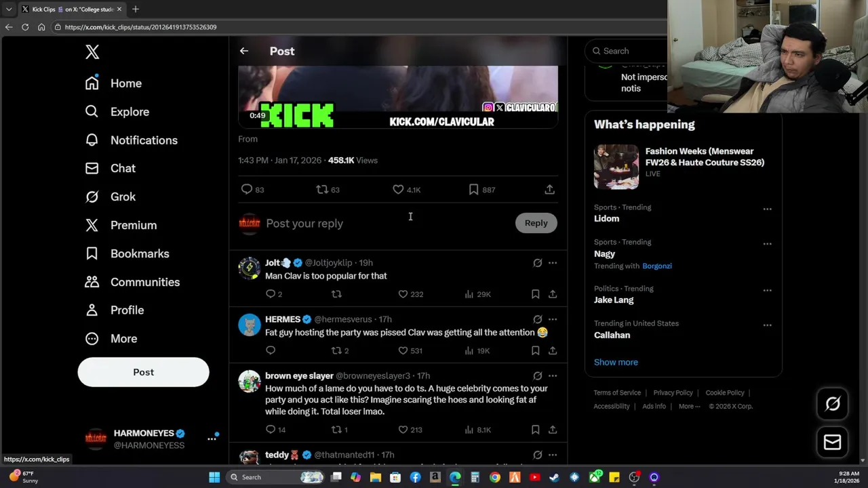Click the back arrow beside Post header
Image resolution: width=868 pixels, height=488 pixels.
(x=244, y=51)
